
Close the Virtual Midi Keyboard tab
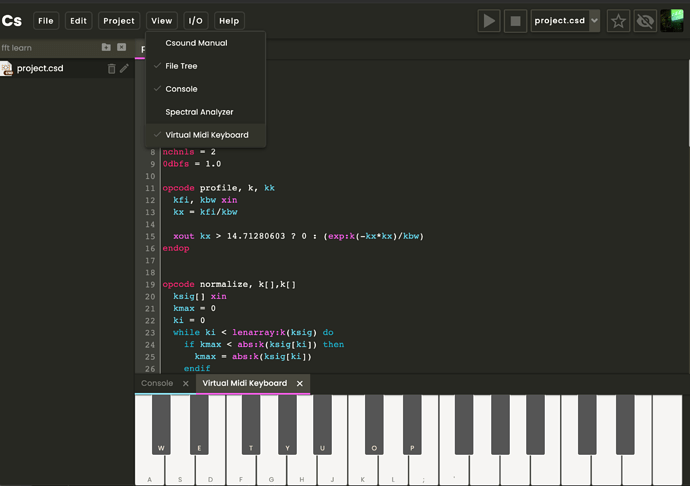[300, 383]
